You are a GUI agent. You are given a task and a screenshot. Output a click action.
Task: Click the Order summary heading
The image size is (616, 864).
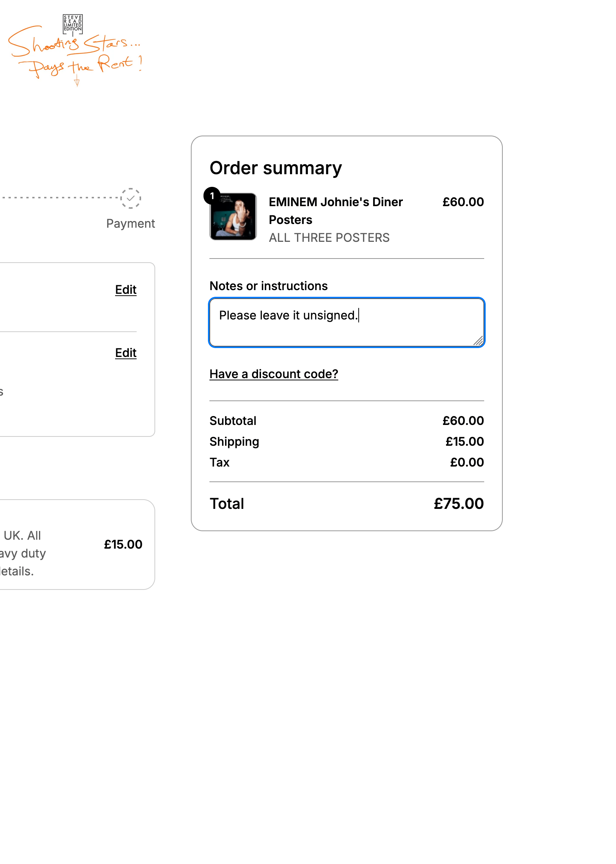276,168
